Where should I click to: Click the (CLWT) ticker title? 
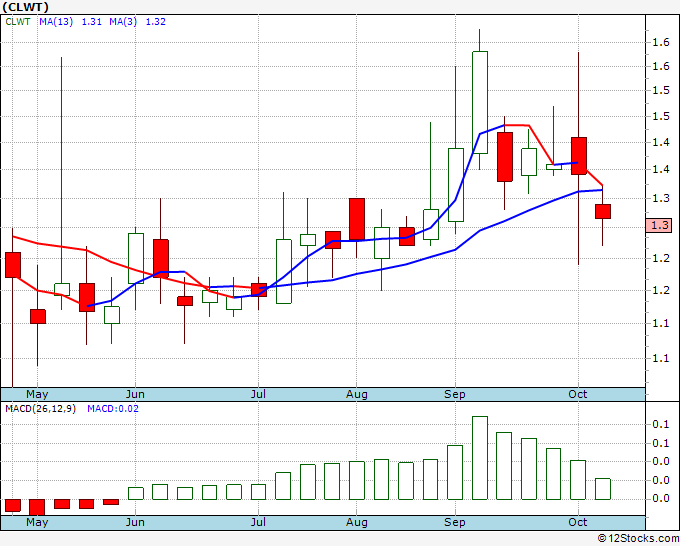tap(23, 7)
